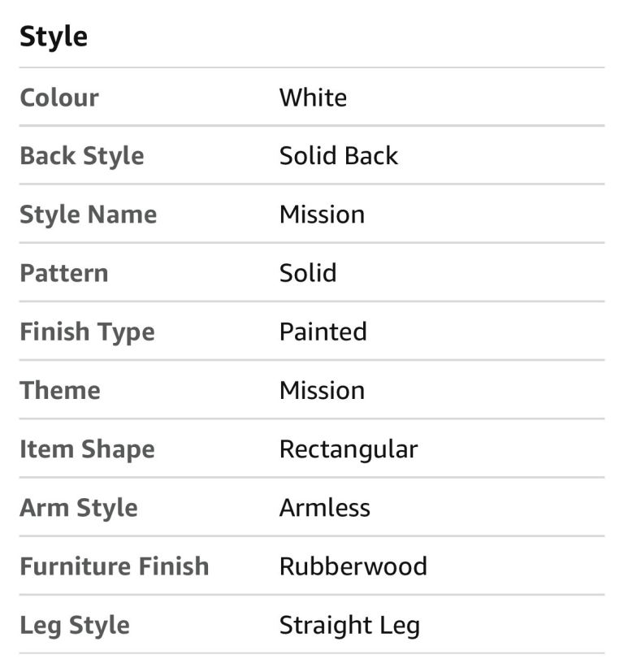Select the Solid value in the Pattern row

coord(307,273)
